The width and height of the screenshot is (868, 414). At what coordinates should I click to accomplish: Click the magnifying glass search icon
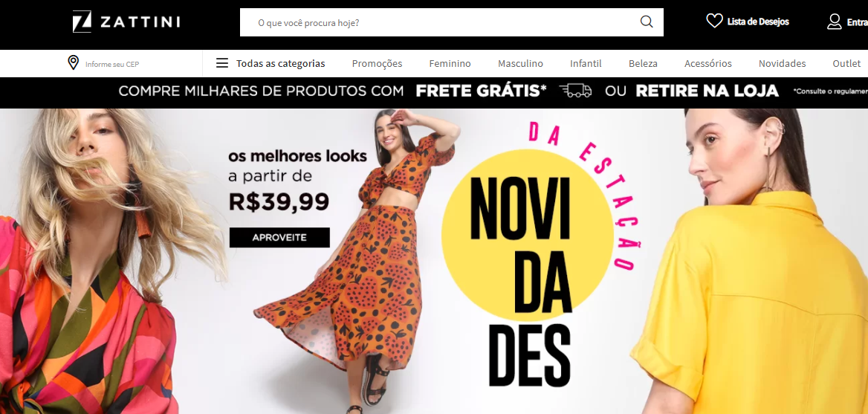pos(647,22)
